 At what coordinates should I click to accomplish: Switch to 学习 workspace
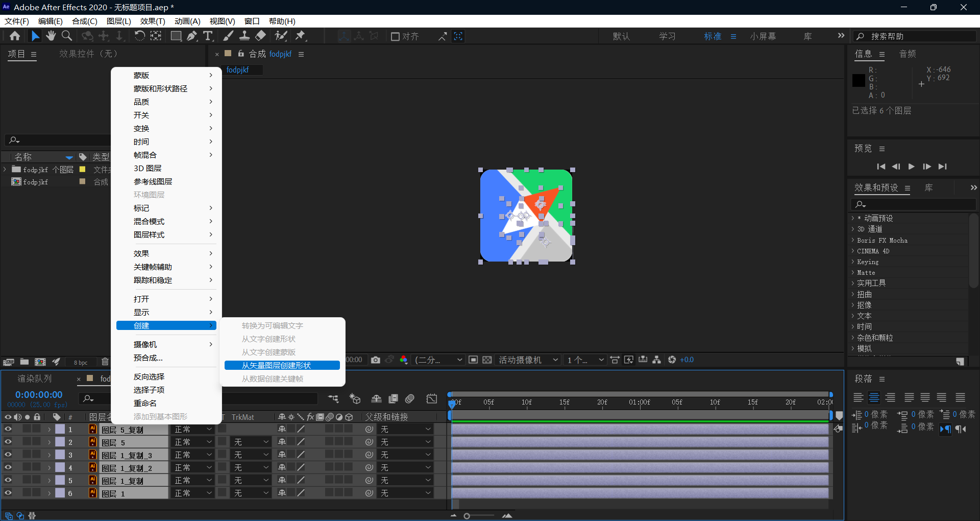pos(667,36)
